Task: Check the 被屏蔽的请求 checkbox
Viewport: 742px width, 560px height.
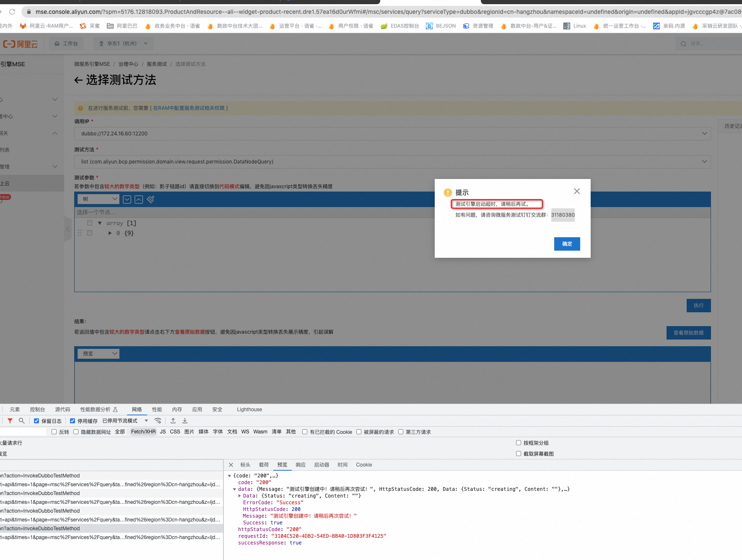Action: 359,432
